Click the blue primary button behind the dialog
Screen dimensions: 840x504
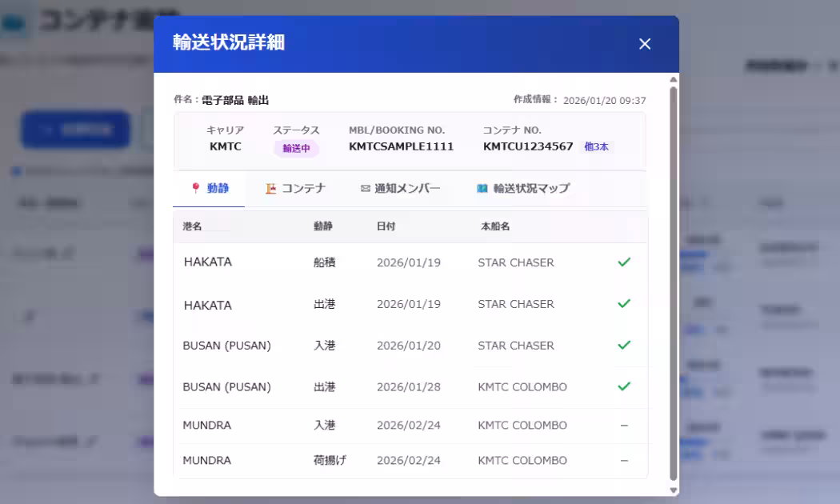pos(74,129)
